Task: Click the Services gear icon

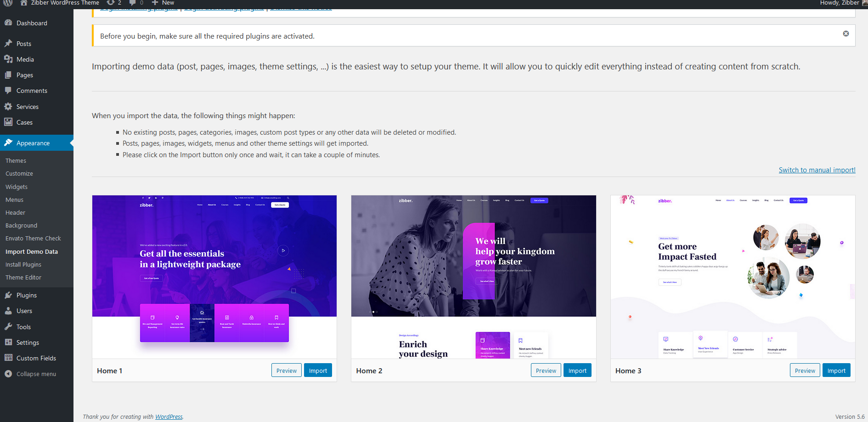Action: click(x=8, y=106)
